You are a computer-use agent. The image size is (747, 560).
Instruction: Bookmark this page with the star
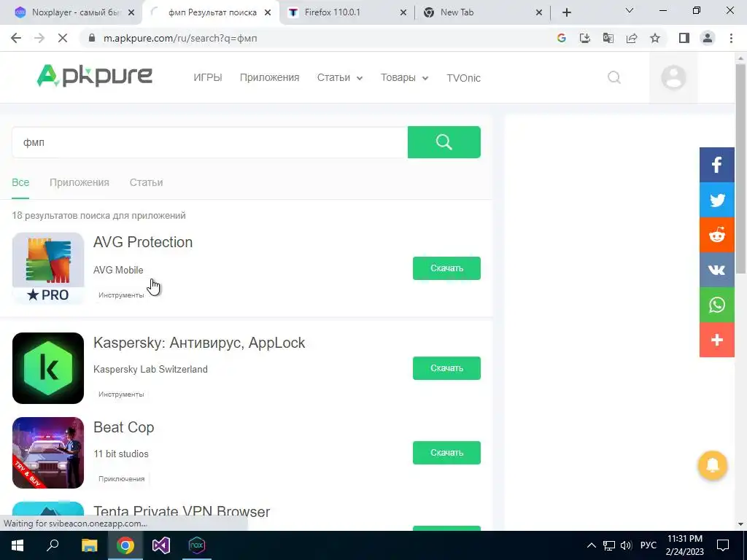[x=655, y=38]
